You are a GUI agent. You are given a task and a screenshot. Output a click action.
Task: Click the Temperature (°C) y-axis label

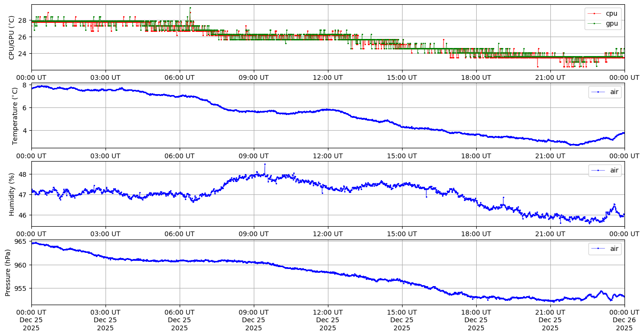coord(15,116)
